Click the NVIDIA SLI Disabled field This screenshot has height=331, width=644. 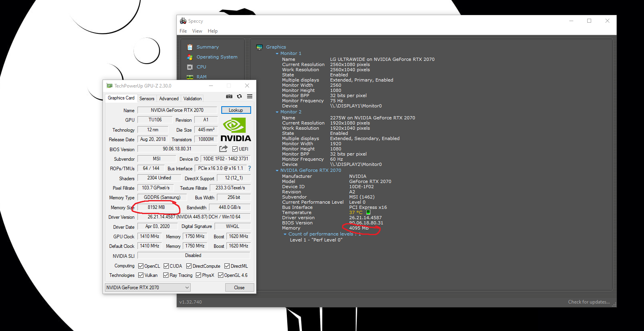[194, 255]
